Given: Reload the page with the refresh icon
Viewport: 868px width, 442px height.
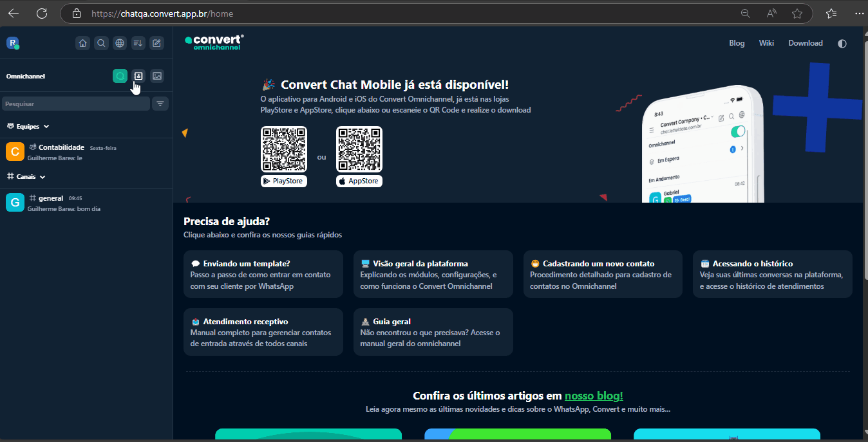Looking at the screenshot, I should coord(42,13).
